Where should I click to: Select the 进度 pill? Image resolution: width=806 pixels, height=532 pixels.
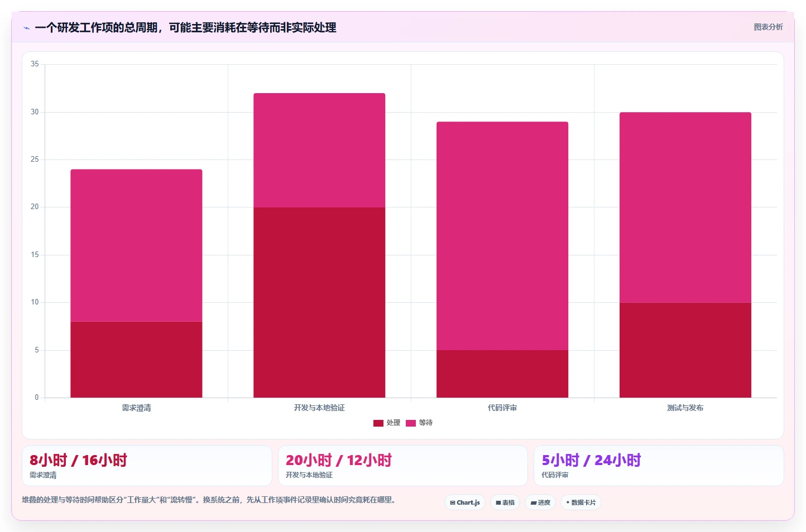pyautogui.click(x=540, y=502)
